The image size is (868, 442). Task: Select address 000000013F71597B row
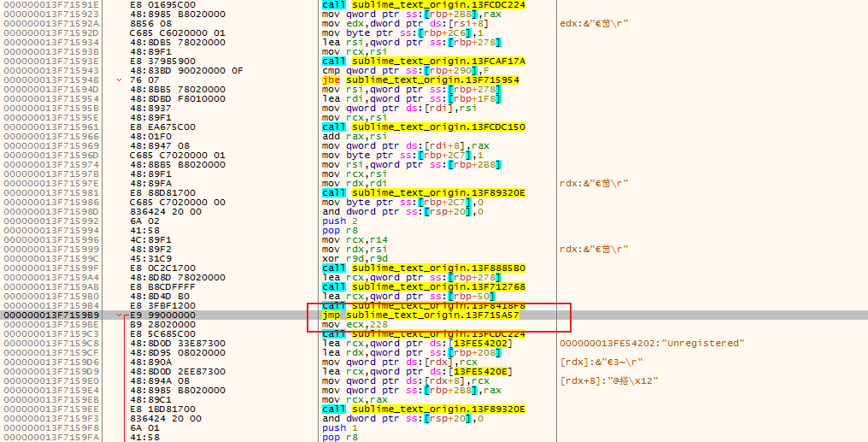[51, 174]
